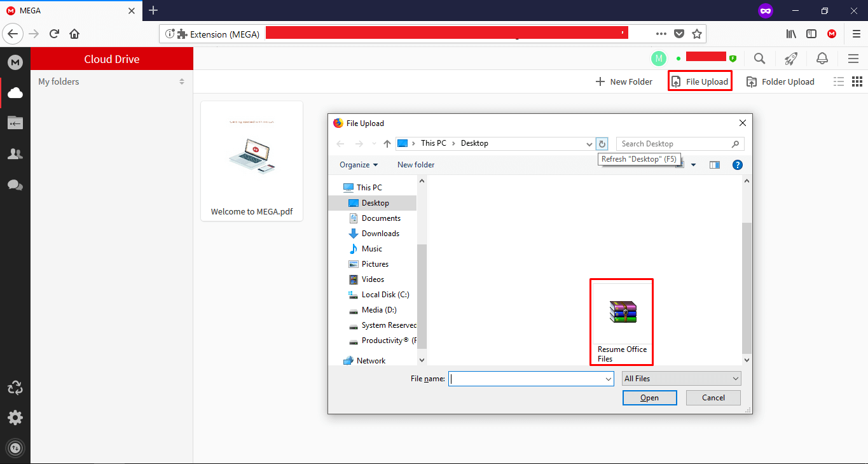The width and height of the screenshot is (868, 464).
Task: Open the Rubbish Bin recycle icon
Action: pyautogui.click(x=15, y=388)
